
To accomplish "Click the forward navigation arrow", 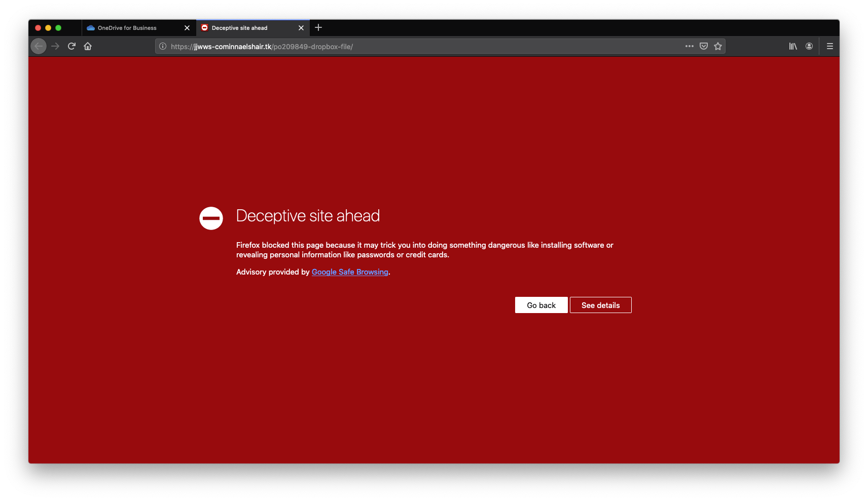I will (55, 46).
